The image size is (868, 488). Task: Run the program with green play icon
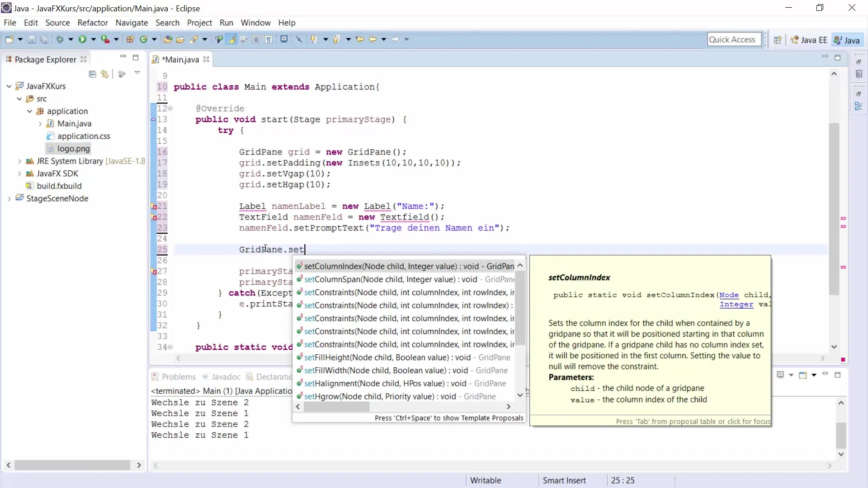82,39
